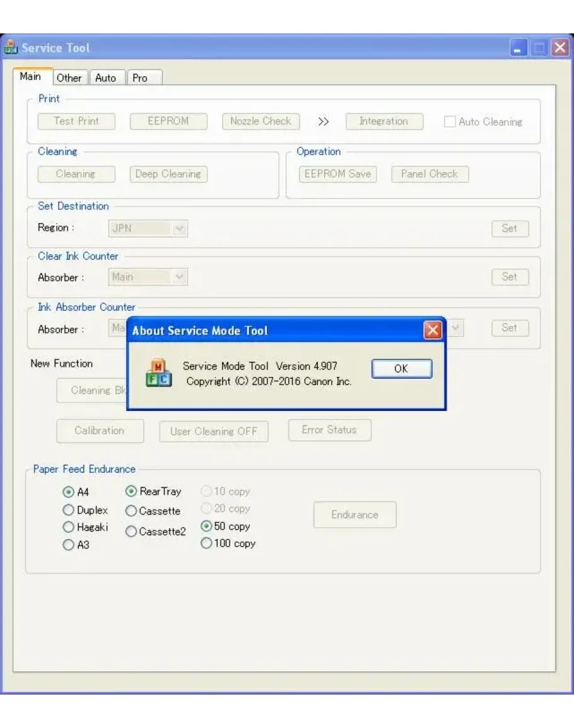Expand the Region JPN dropdown
The height and width of the screenshot is (728, 574).
click(x=179, y=229)
